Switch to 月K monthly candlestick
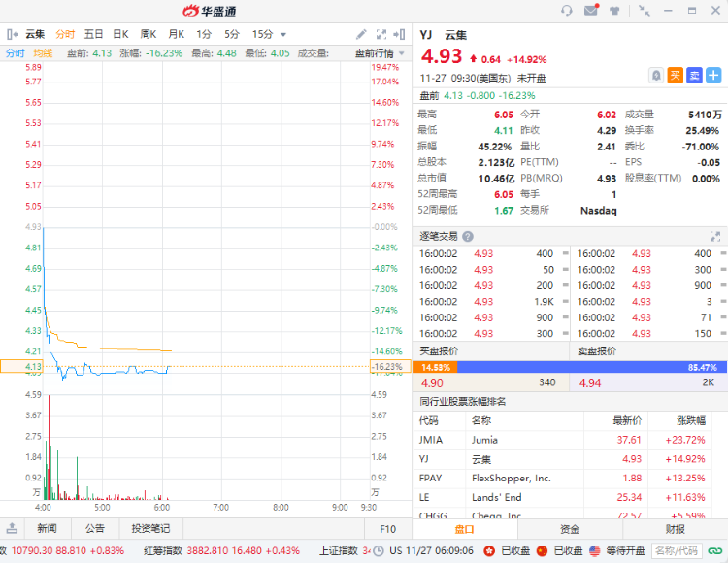 point(177,34)
